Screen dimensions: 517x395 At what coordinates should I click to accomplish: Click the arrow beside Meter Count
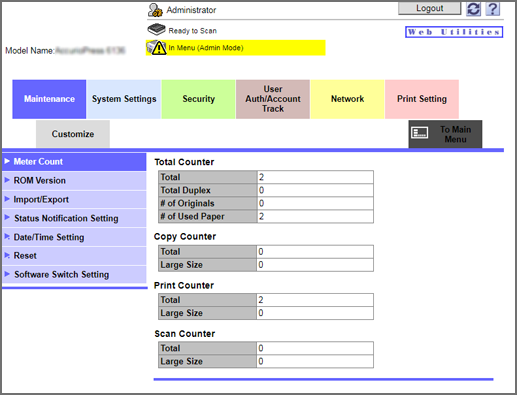click(x=7, y=161)
